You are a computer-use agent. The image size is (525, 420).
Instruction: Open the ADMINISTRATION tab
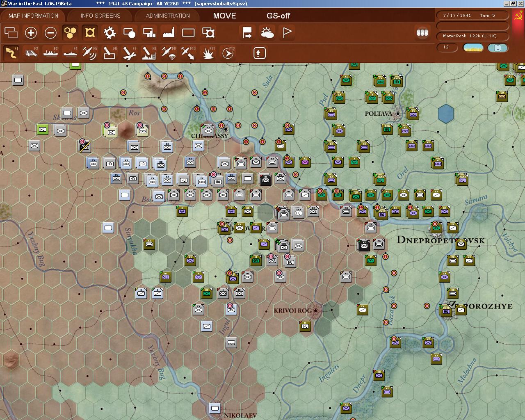[168, 16]
